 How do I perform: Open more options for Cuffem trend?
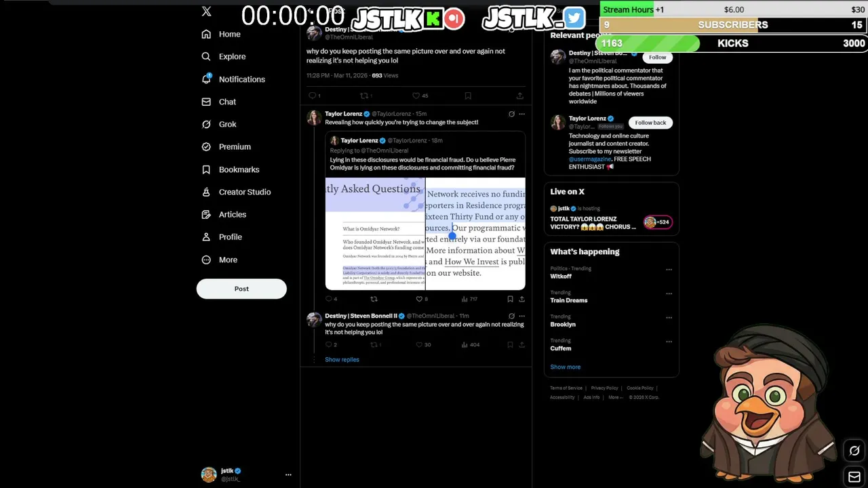(669, 342)
